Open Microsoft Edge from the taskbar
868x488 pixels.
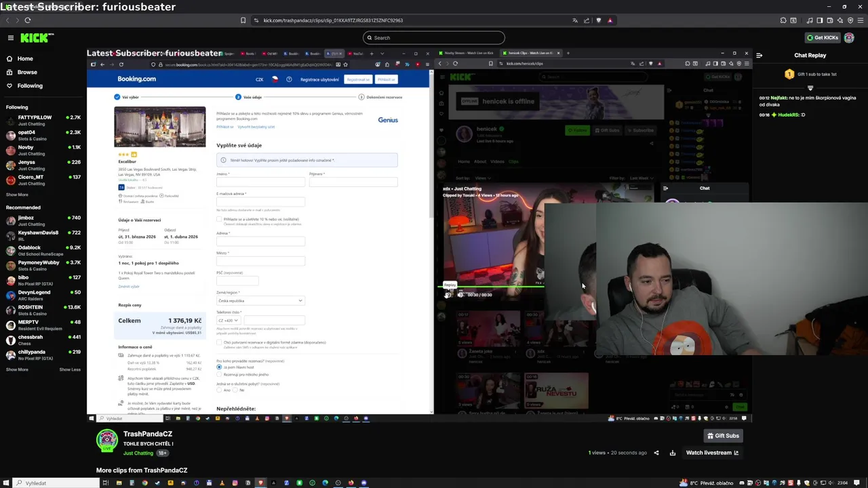[325, 483]
